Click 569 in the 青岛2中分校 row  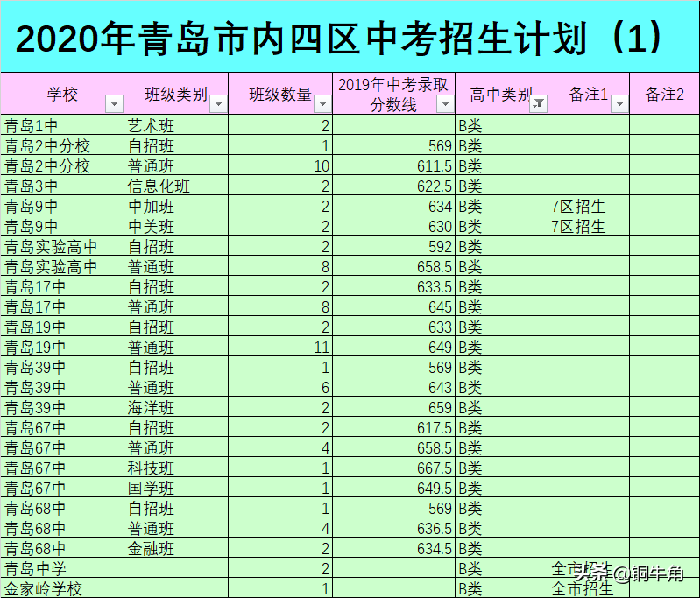[x=393, y=145]
